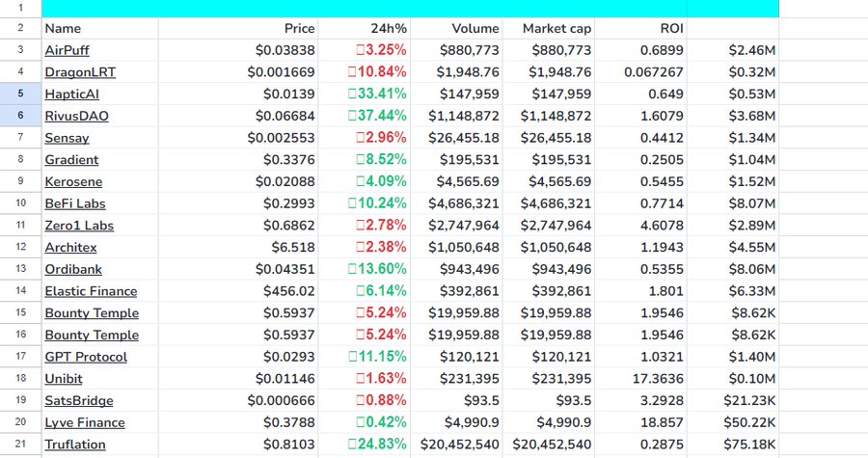Select the Market cap header cell

click(x=549, y=28)
